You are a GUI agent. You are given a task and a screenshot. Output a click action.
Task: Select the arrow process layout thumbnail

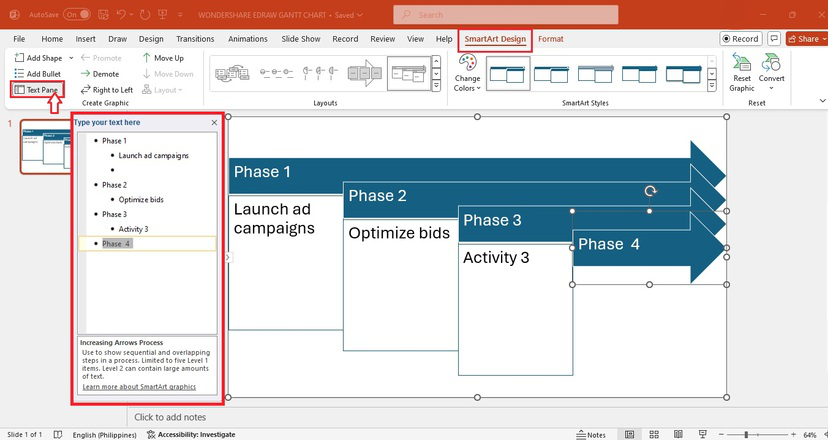(x=364, y=73)
